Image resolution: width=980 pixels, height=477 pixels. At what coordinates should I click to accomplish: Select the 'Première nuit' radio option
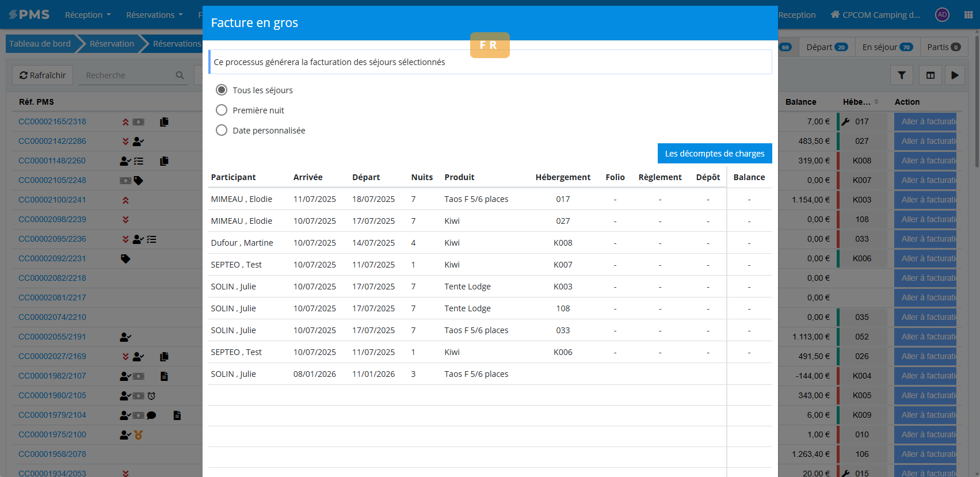[222, 110]
